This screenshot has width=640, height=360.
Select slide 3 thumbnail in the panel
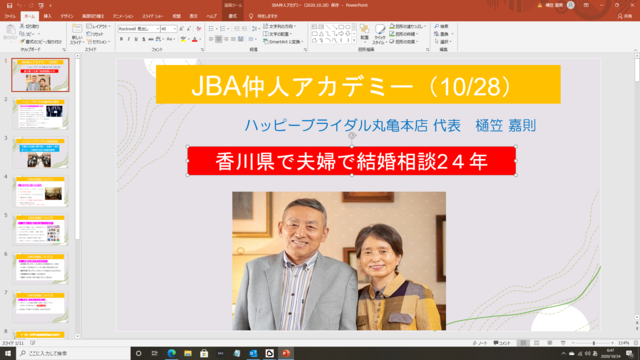40,152
